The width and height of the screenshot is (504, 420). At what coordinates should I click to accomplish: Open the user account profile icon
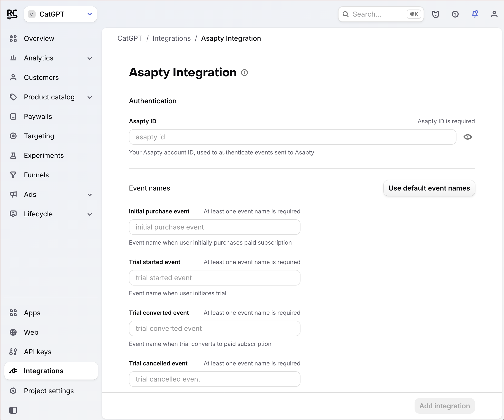(494, 14)
